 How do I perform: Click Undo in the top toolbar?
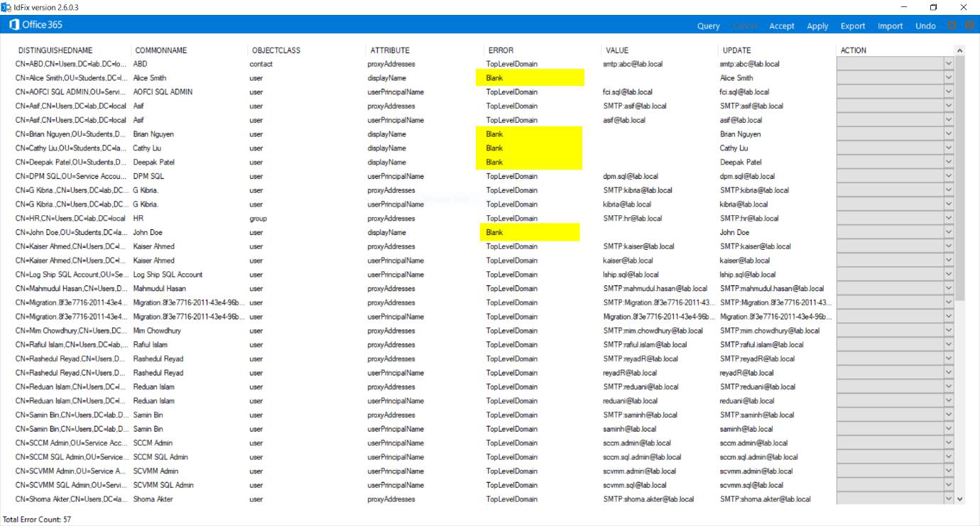point(925,26)
